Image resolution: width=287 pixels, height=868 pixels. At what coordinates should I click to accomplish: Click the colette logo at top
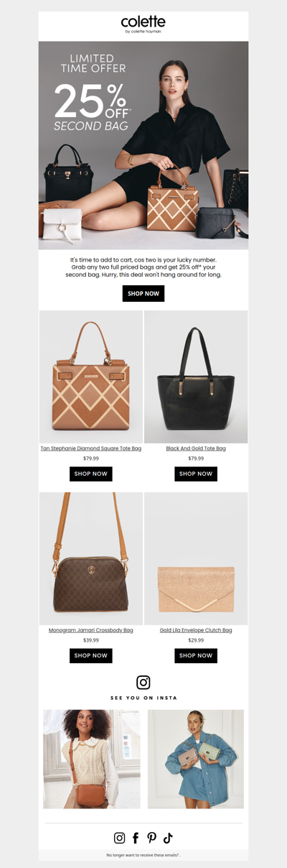143,24
